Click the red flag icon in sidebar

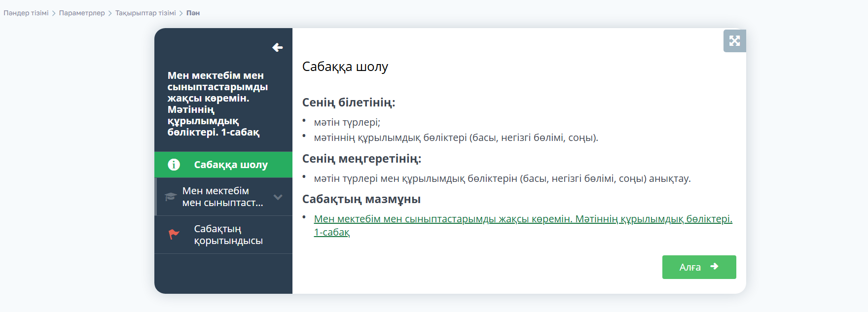(x=174, y=235)
